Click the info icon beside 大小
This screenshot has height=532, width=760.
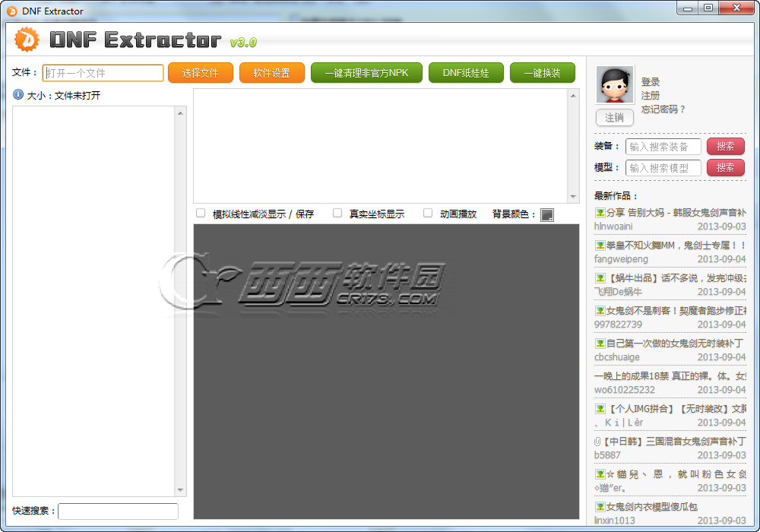pyautogui.click(x=18, y=94)
